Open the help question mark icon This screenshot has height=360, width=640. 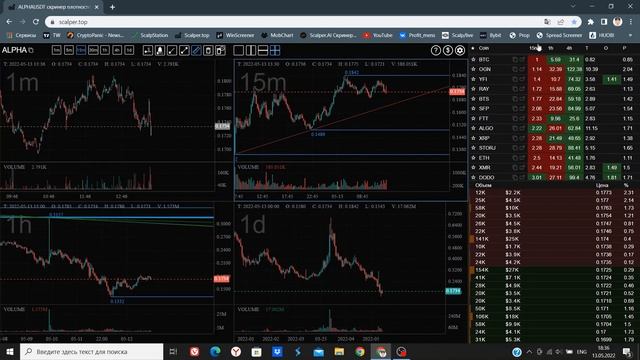click(x=436, y=50)
